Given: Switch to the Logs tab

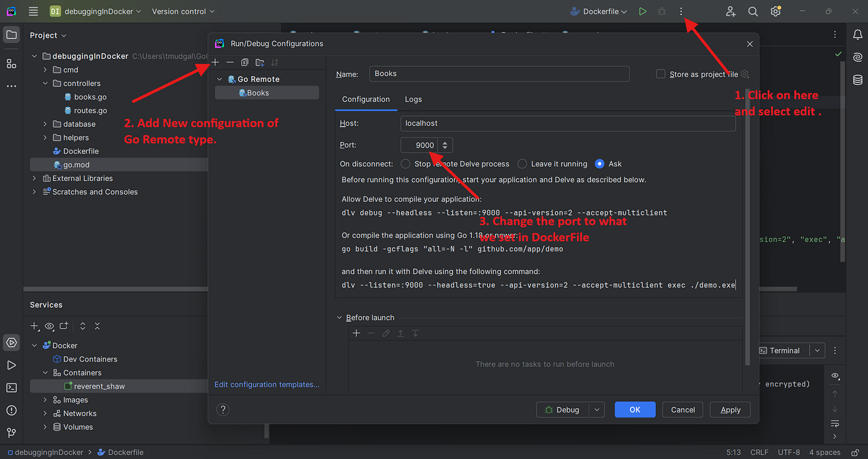Looking at the screenshot, I should pyautogui.click(x=414, y=99).
